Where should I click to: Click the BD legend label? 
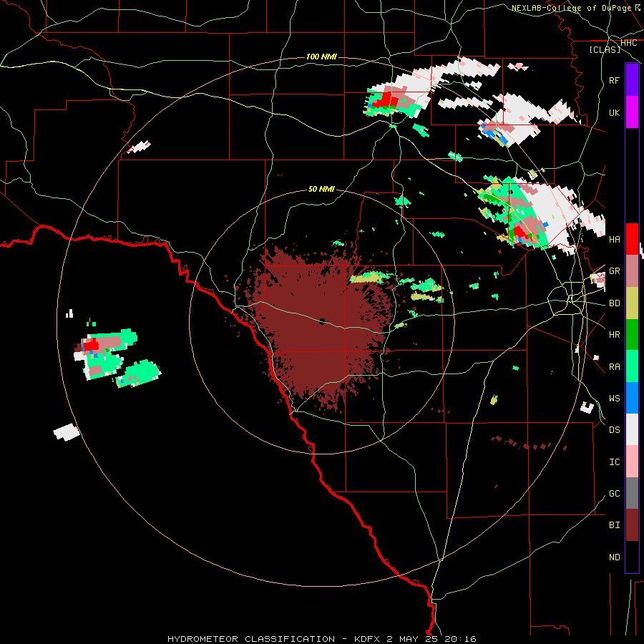[614, 303]
